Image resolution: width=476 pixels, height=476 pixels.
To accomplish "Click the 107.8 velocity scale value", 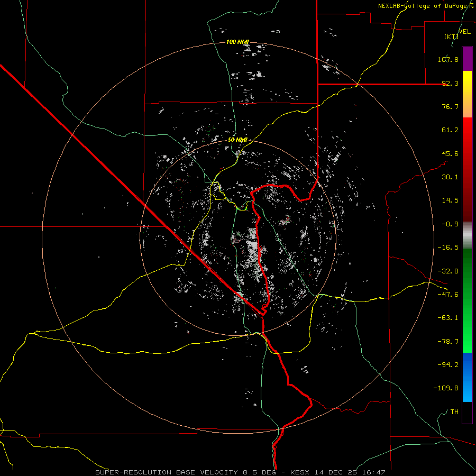I will [x=448, y=59].
